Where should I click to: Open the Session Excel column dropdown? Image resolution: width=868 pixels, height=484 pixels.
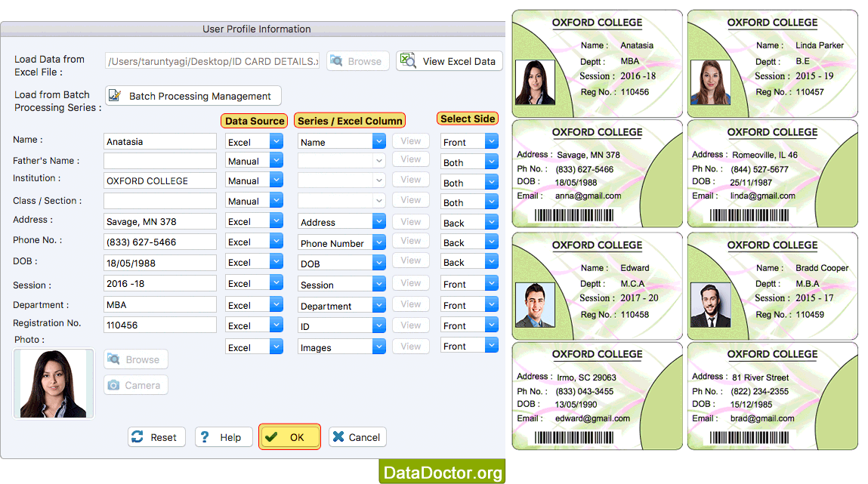pos(341,285)
